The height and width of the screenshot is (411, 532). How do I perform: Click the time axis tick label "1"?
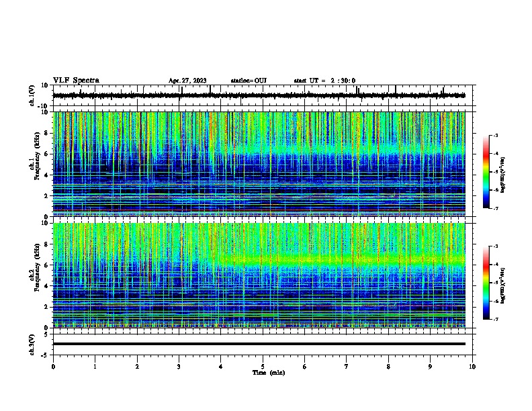pos(95,367)
